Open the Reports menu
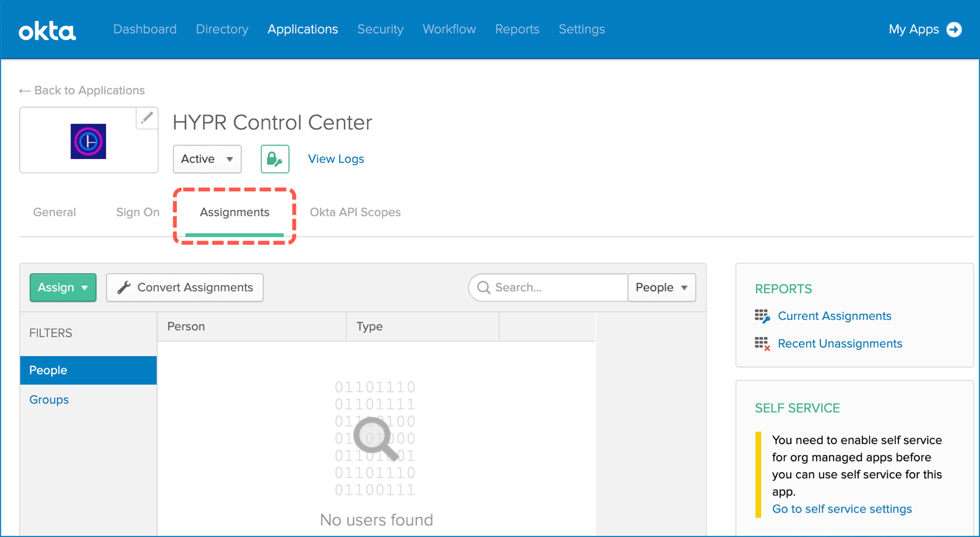This screenshot has height=537, width=980. click(x=517, y=29)
